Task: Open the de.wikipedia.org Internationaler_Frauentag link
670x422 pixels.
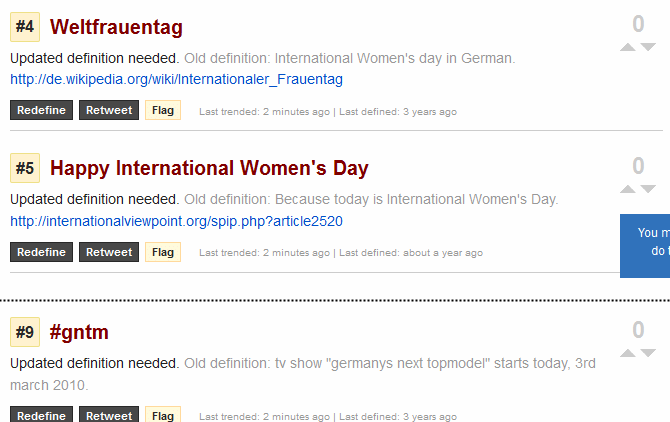Action: [x=177, y=78]
